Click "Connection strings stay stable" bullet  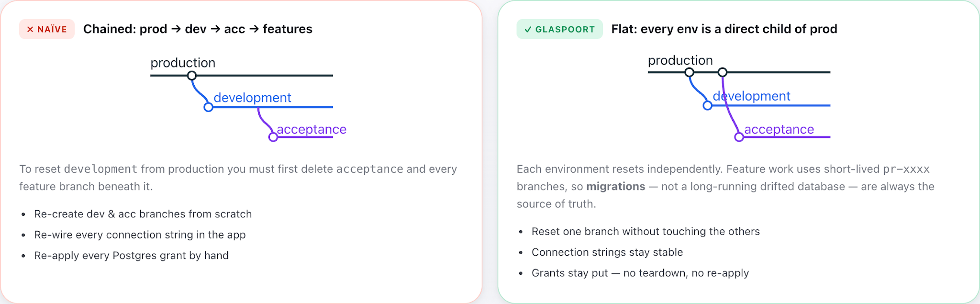607,252
